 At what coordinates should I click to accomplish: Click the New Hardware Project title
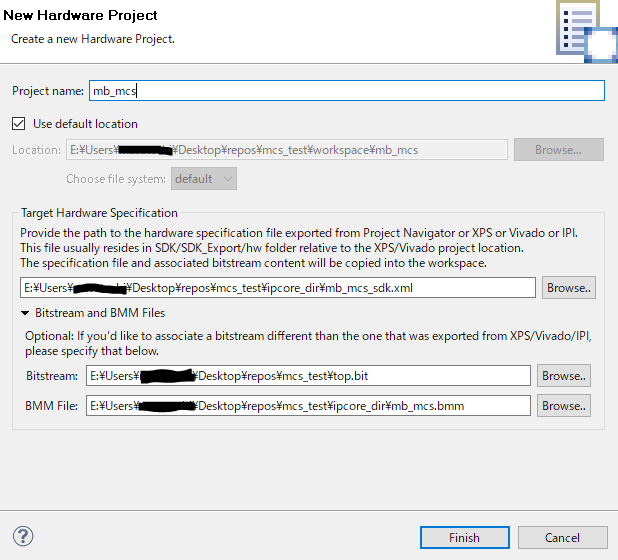pyautogui.click(x=80, y=15)
